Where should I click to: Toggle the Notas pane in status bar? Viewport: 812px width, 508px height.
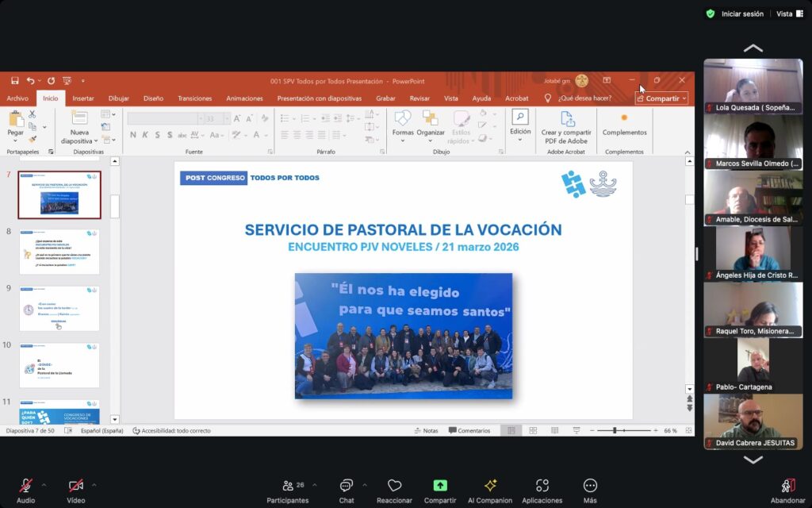426,430
